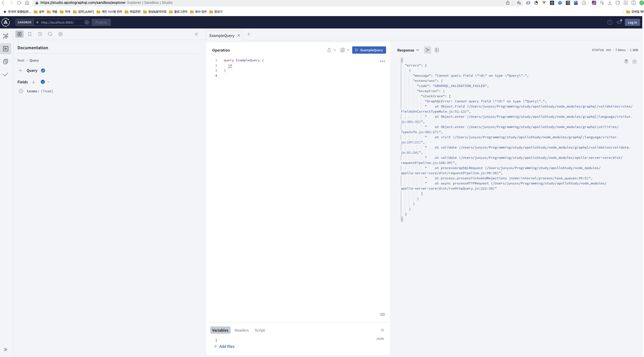Copy the response with clipboard icon
The width and height of the screenshot is (644, 357).
point(626,61)
